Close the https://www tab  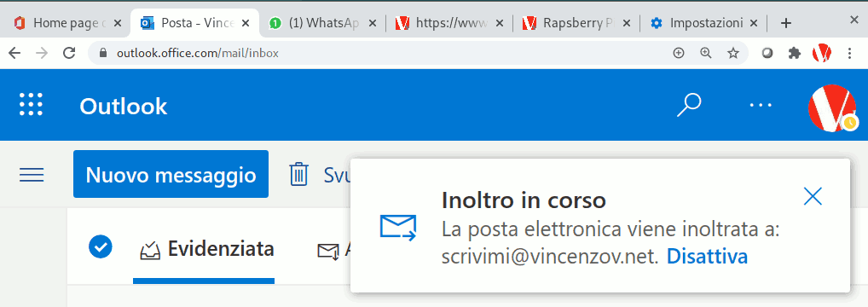click(500, 23)
